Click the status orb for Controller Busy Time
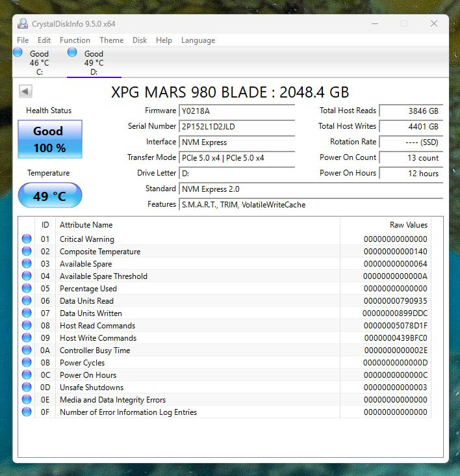The image size is (460, 476). coord(27,350)
